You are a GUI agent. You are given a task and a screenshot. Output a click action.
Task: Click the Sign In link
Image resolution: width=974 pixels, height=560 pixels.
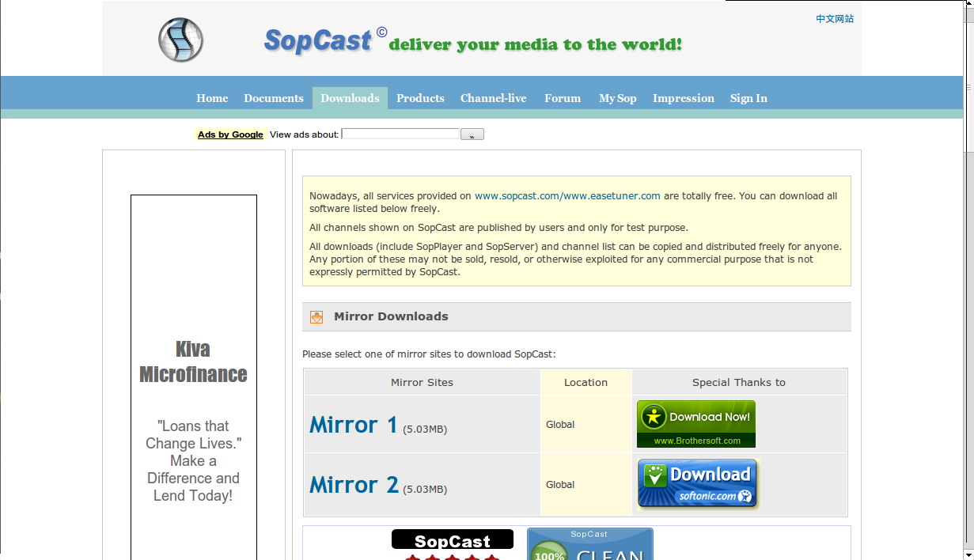tap(749, 98)
